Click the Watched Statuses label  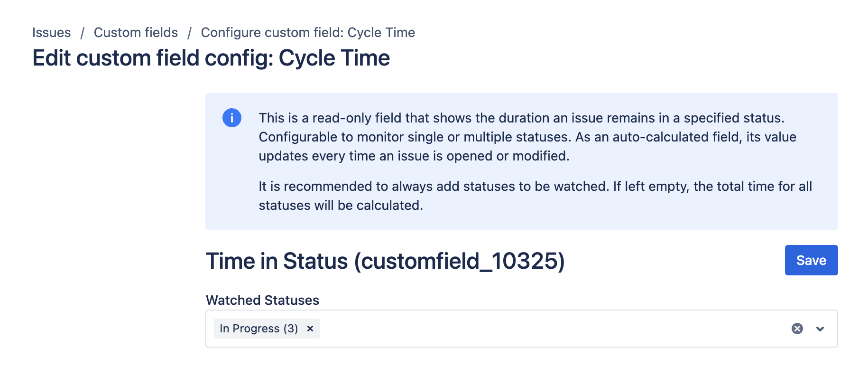click(262, 300)
